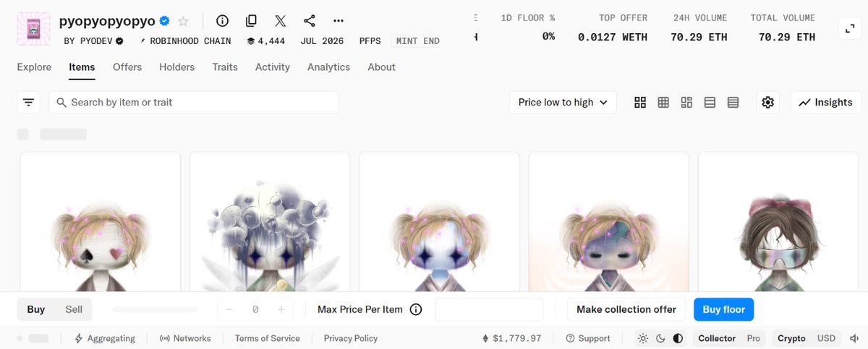Screen dimensions: 868x349
Task: Open the three-dot more options menu
Action: click(338, 21)
